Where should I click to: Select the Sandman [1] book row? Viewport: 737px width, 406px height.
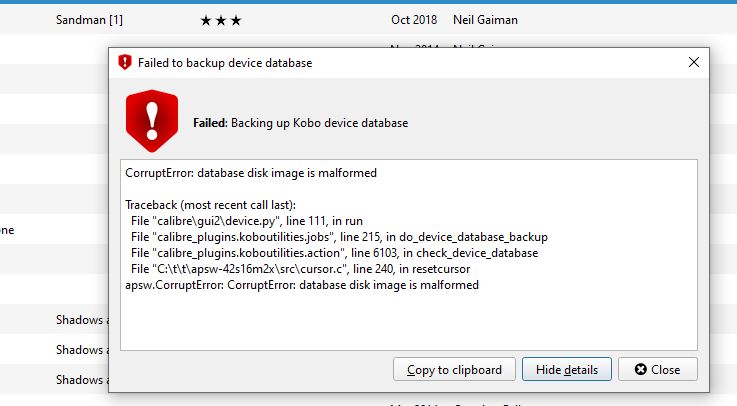[x=90, y=19]
